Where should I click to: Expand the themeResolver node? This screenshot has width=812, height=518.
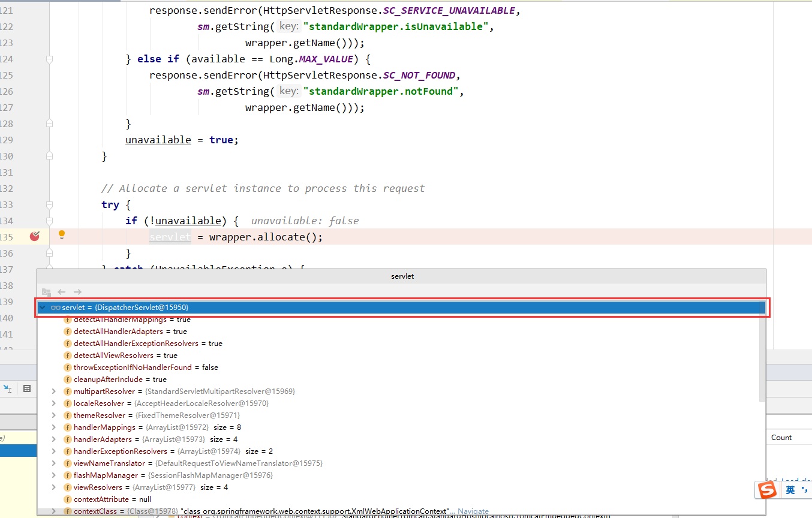pos(53,415)
